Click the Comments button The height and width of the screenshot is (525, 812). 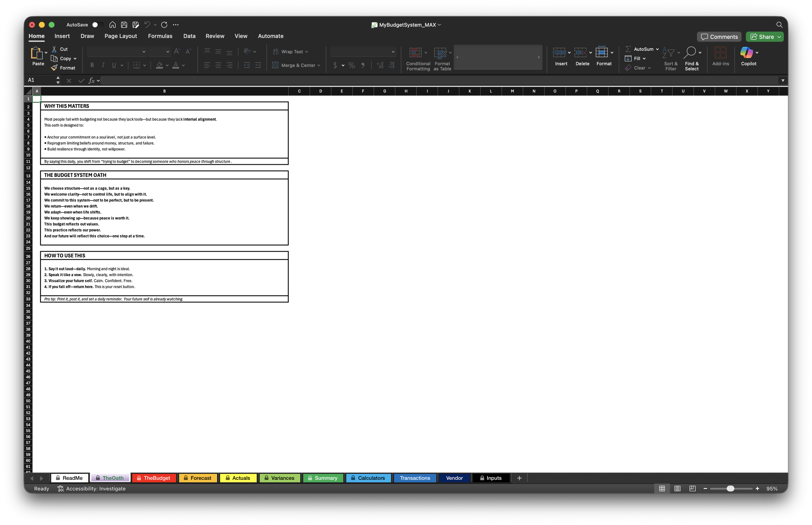(x=719, y=37)
